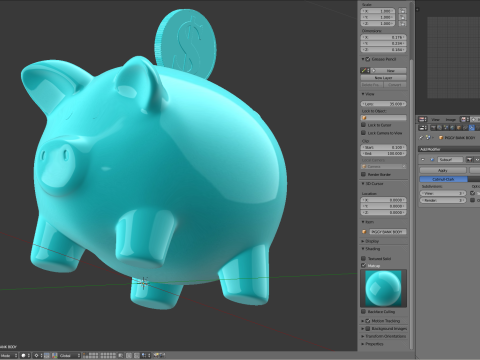Toggle the Motion Tracking checkbox
Screen dimensions: 480x360
click(368, 321)
